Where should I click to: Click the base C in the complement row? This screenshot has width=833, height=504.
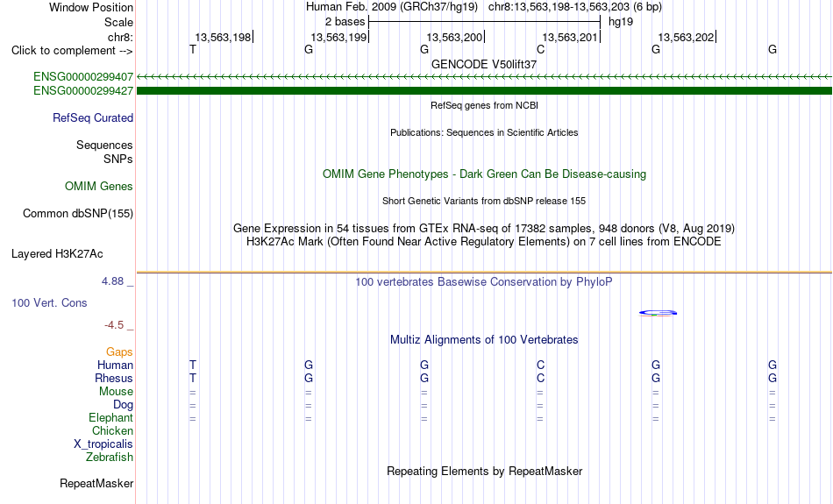tap(540, 49)
